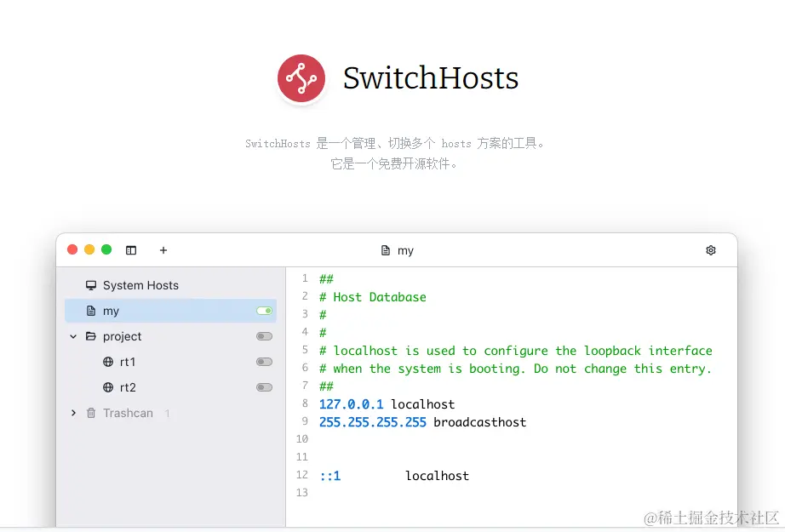Click the project folder icon
785x532 pixels.
tap(90, 336)
